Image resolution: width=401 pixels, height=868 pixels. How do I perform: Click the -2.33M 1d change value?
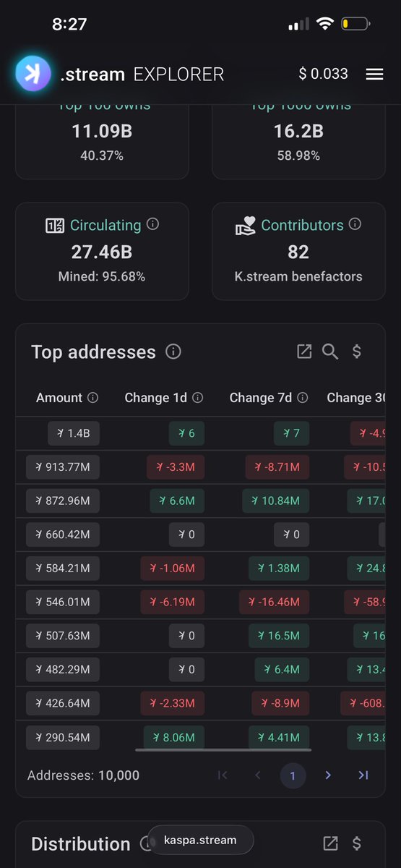click(x=173, y=703)
